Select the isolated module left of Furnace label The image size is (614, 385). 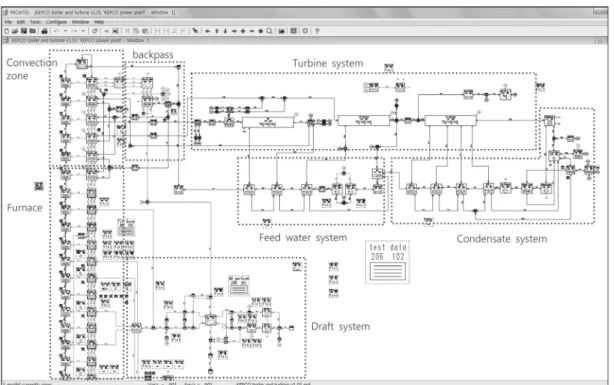(39, 186)
